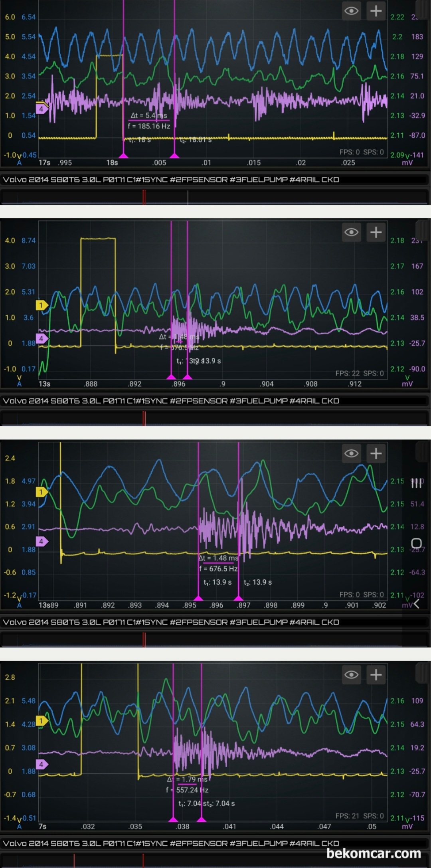Select channel 4 marker in first panel
Screen dimensions: 431x868
tap(42, 108)
